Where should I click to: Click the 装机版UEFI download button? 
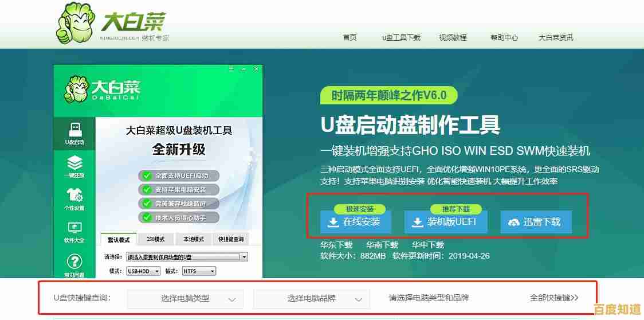coord(446,222)
